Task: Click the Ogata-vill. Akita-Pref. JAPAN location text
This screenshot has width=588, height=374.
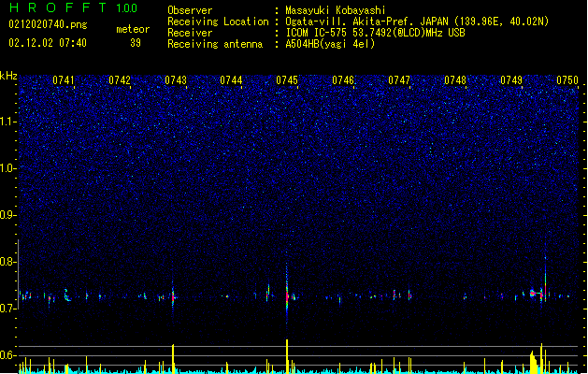Action: (417, 22)
